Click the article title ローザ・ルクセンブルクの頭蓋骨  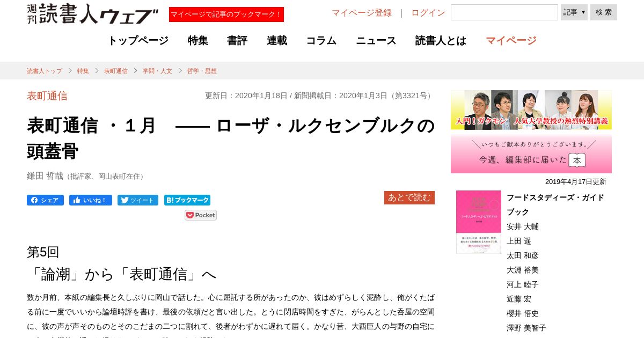(x=231, y=138)
